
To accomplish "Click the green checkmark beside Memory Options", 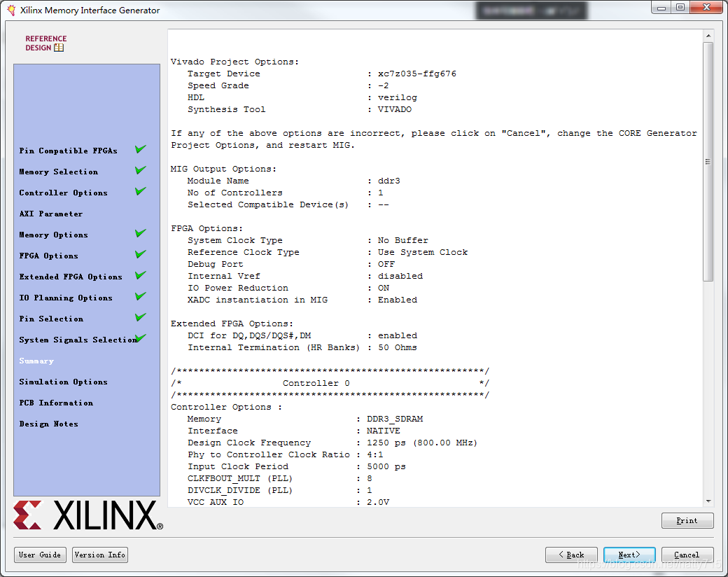I will [x=141, y=232].
